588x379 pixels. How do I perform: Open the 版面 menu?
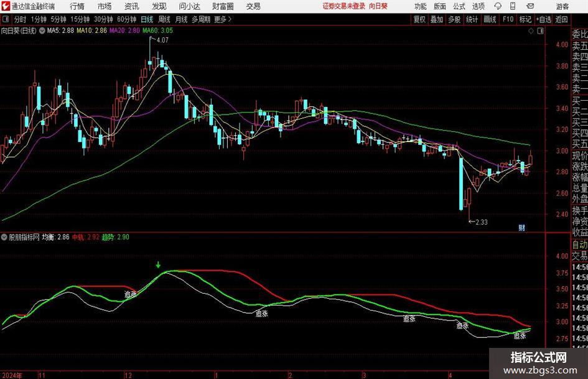[x=439, y=6]
